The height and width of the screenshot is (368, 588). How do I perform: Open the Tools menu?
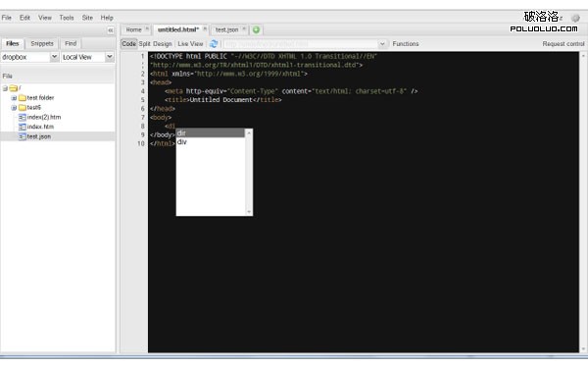tap(67, 18)
